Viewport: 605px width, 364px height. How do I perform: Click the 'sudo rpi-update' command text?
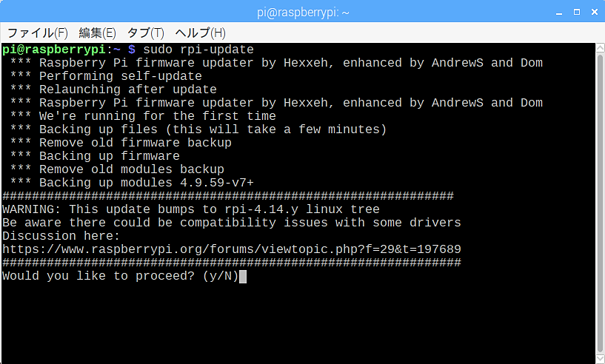(198, 50)
